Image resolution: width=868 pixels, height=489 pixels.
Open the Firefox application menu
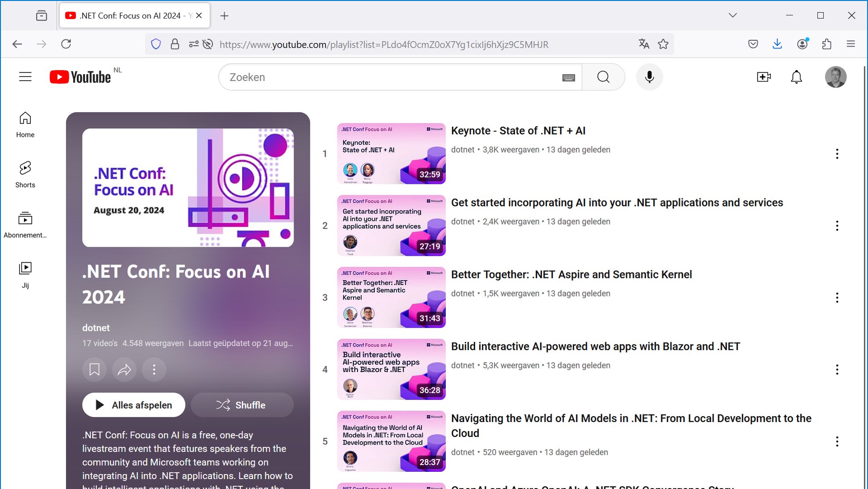[851, 44]
